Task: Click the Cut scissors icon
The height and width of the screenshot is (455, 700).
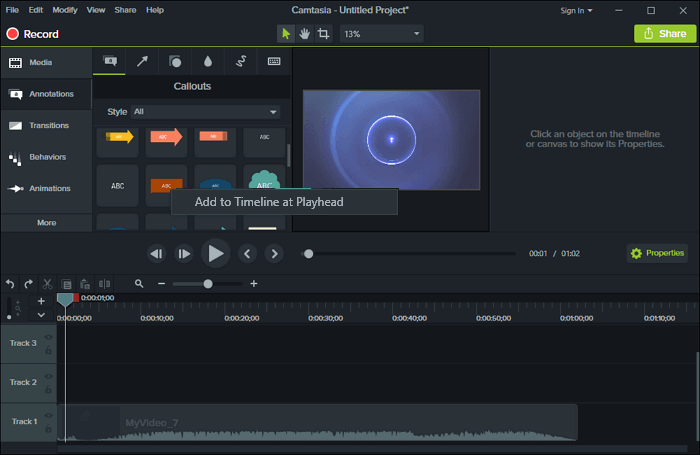Action: coord(47,284)
